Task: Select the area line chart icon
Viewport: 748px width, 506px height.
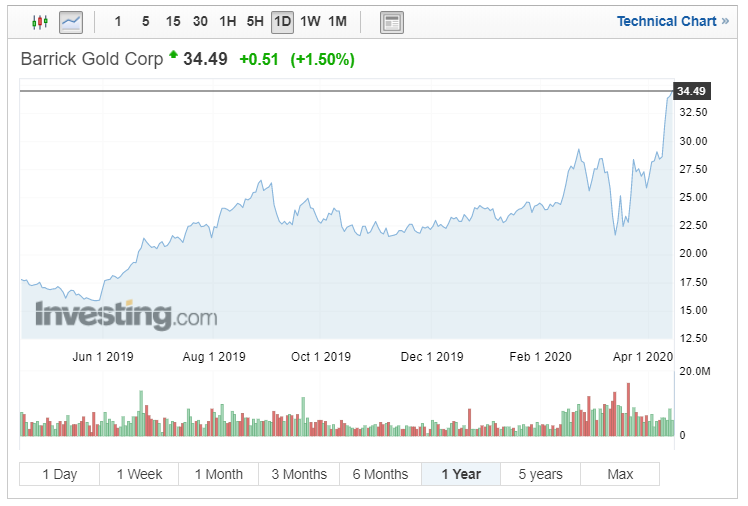Action: click(x=71, y=21)
